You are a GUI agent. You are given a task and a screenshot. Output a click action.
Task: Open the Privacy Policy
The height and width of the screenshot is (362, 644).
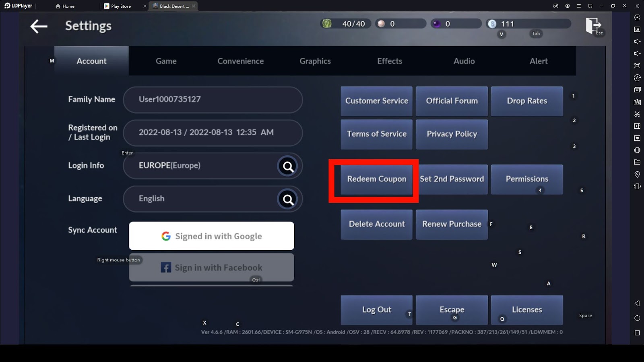(x=452, y=134)
